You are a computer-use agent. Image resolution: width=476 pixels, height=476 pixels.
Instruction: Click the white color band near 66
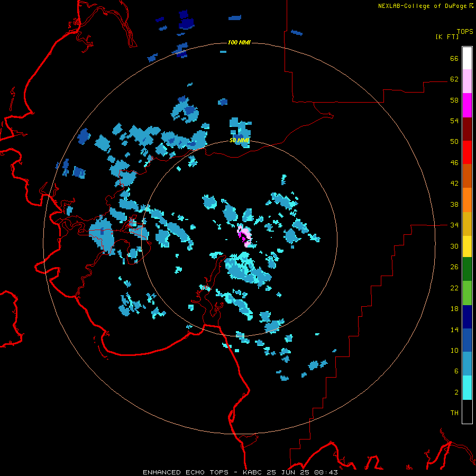click(467, 58)
